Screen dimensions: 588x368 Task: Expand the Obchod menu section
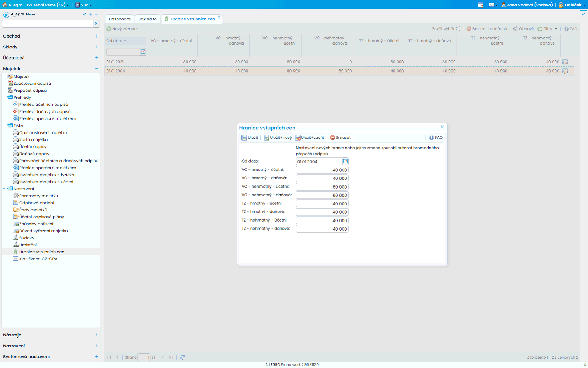(97, 36)
